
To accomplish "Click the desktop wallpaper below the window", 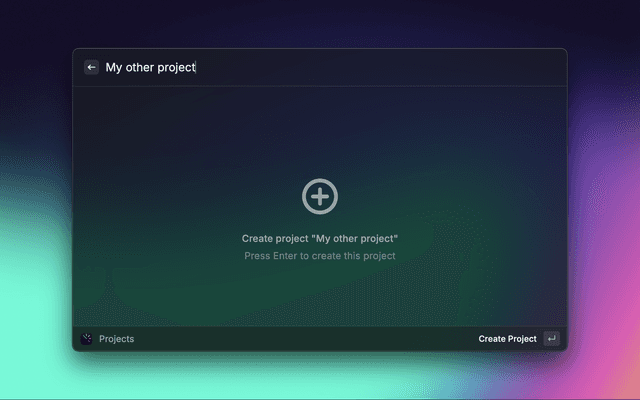I will [320, 378].
